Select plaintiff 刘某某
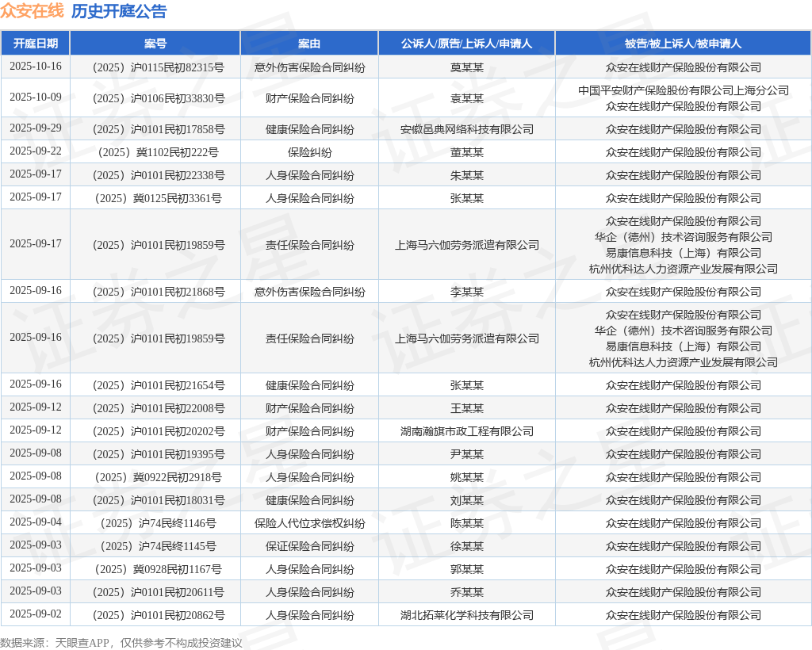The height and width of the screenshot is (650, 812). [466, 500]
